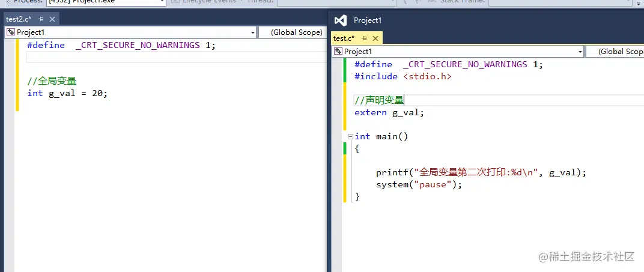Image resolution: width=644 pixels, height=272 pixels.
Task: Pin the test2.c* tab
Action: click(x=41, y=19)
